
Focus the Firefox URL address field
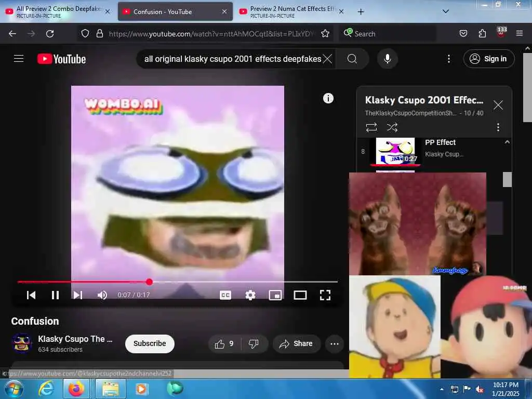[x=211, y=34]
